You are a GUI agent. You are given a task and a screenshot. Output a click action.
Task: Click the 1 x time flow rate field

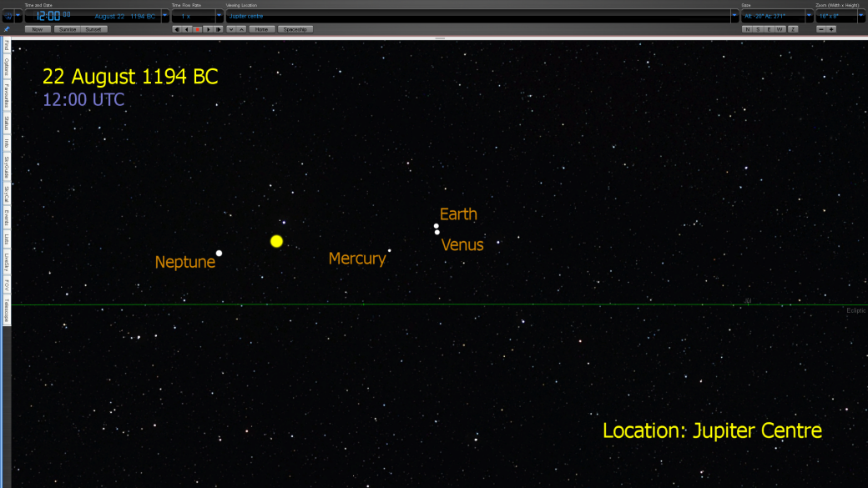click(x=193, y=16)
